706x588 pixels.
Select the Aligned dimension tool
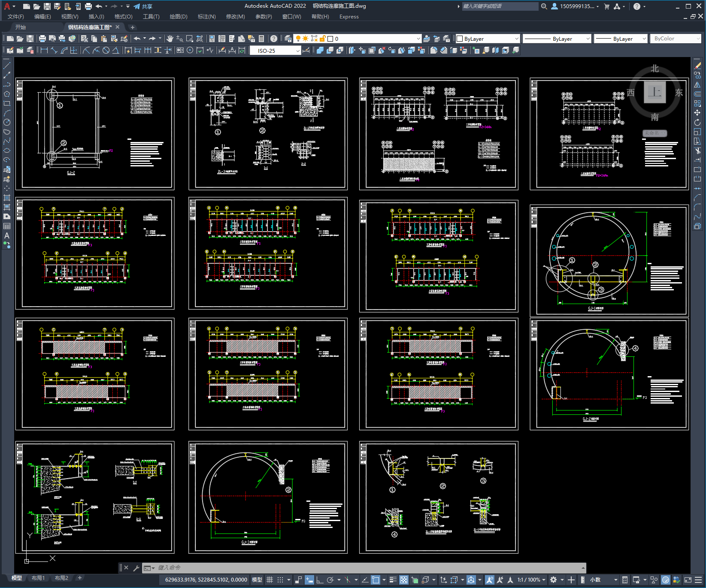coord(54,51)
